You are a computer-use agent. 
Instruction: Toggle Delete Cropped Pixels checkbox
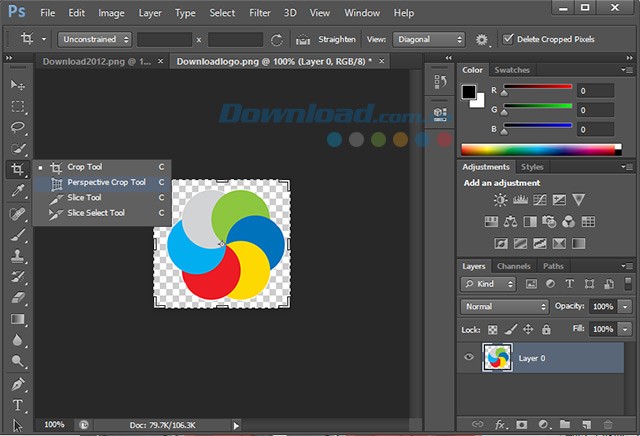click(x=509, y=39)
